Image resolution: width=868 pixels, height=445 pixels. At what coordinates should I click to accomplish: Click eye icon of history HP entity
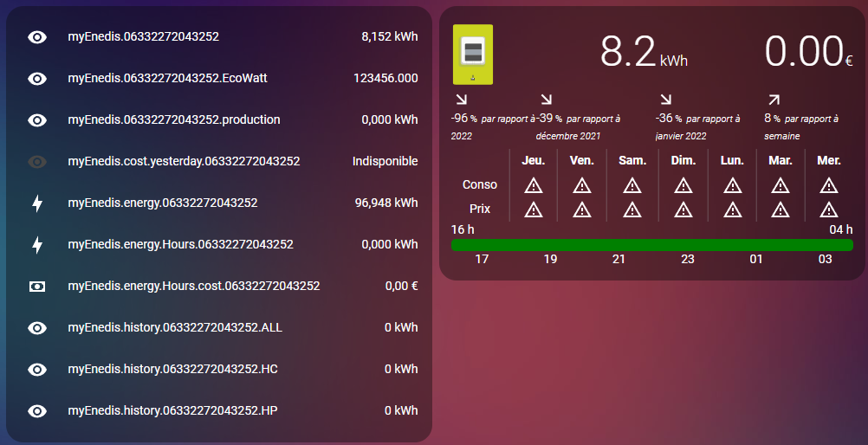pyautogui.click(x=37, y=410)
